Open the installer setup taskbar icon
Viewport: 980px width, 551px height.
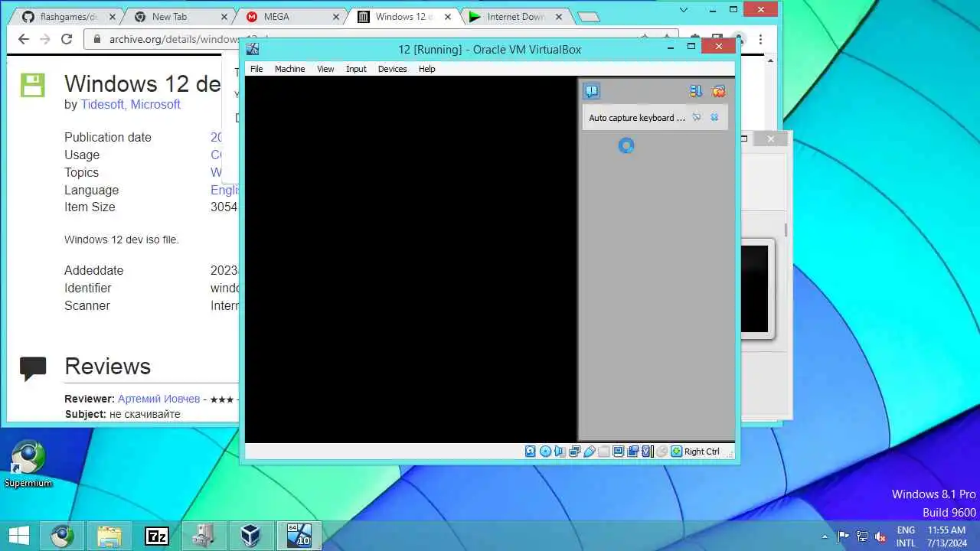pyautogui.click(x=204, y=535)
